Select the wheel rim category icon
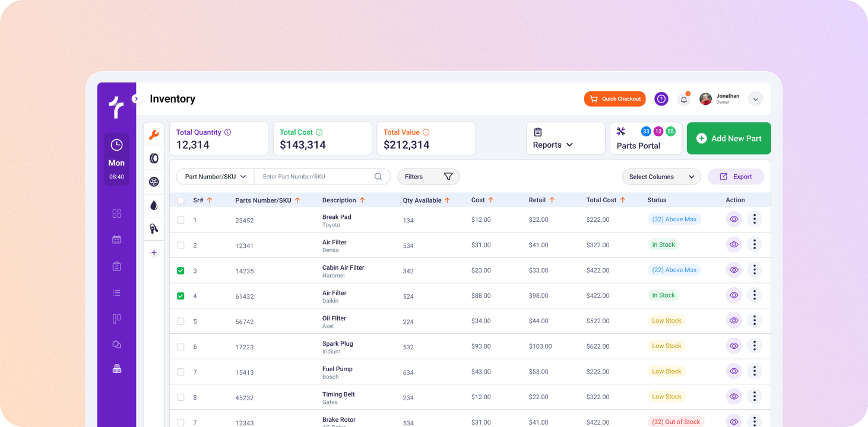The width and height of the screenshot is (868, 427). click(154, 182)
